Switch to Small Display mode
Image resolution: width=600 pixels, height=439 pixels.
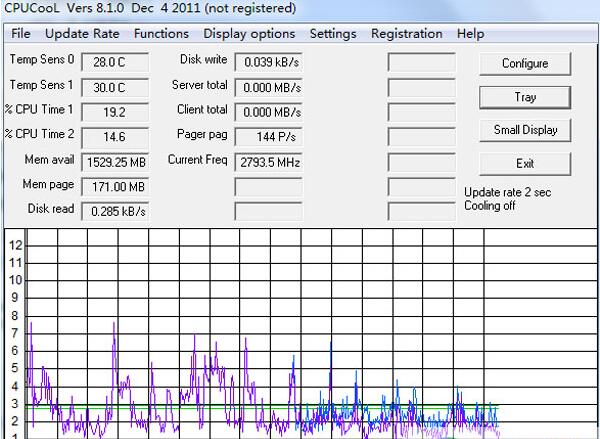[x=525, y=130]
